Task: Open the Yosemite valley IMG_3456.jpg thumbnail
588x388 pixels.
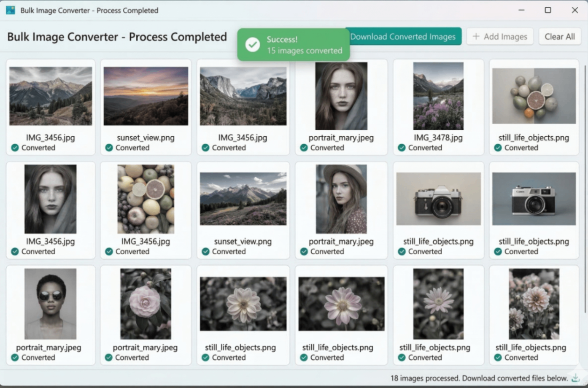Action: pyautogui.click(x=243, y=95)
